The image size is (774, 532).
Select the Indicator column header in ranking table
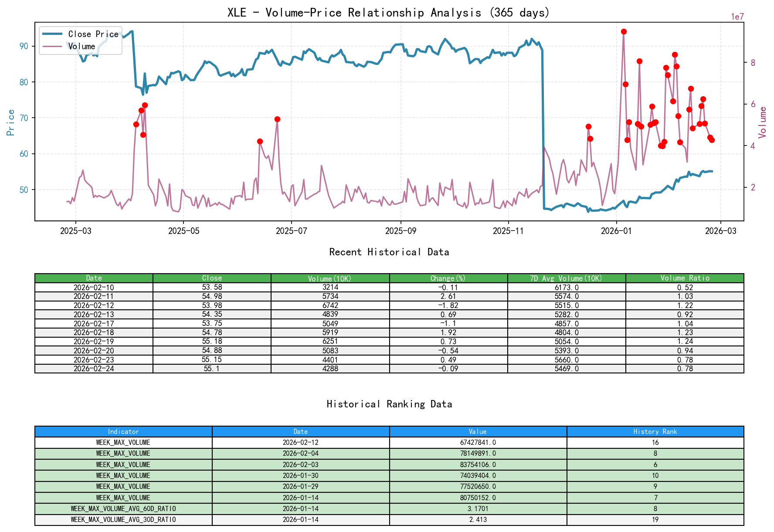tap(124, 431)
